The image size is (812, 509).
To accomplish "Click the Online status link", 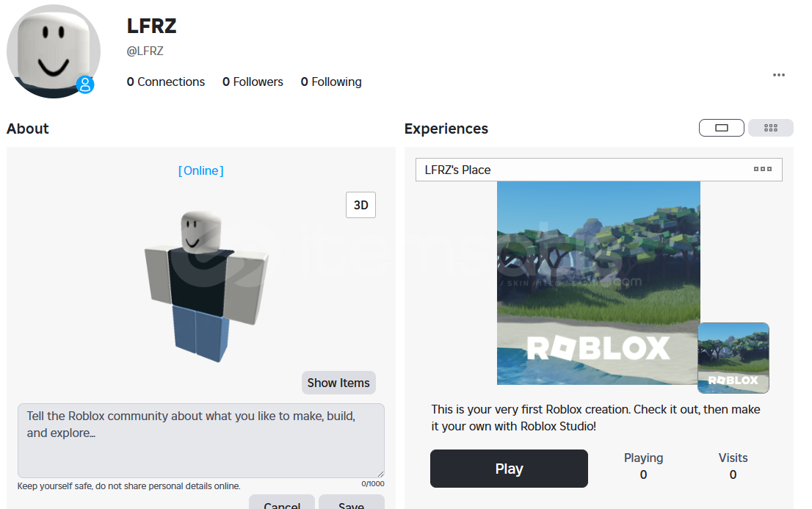I will (x=200, y=170).
